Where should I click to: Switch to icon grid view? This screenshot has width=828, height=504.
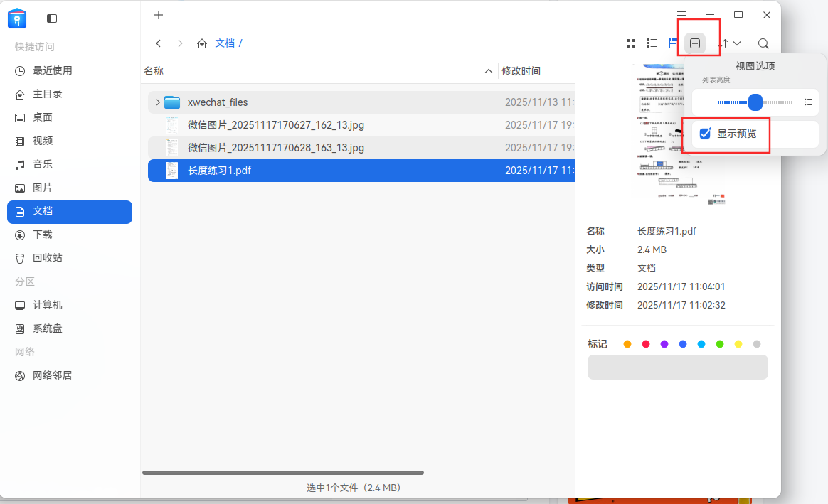tap(630, 43)
